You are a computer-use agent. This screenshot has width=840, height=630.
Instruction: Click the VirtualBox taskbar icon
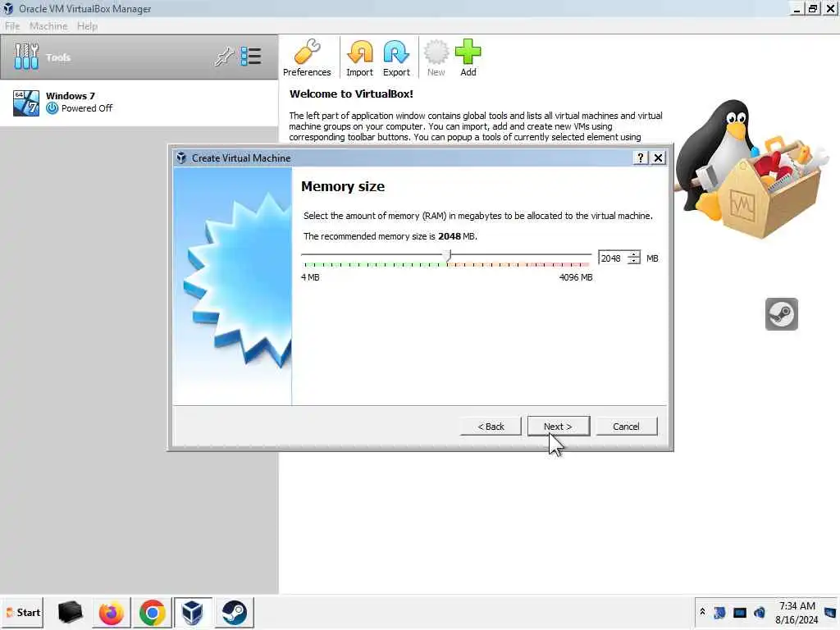click(x=193, y=612)
